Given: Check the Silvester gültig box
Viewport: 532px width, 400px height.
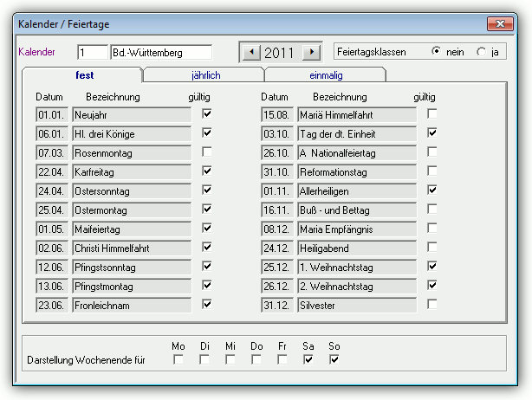Looking at the screenshot, I should pyautogui.click(x=431, y=304).
